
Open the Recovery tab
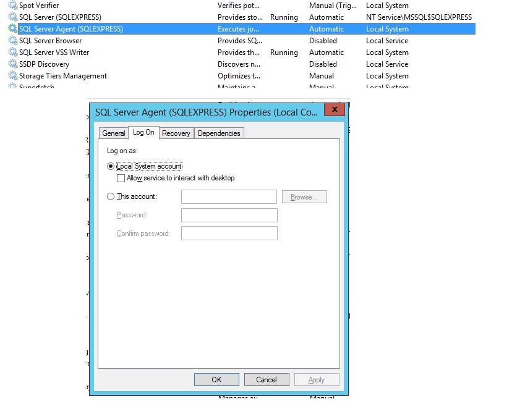coord(176,133)
